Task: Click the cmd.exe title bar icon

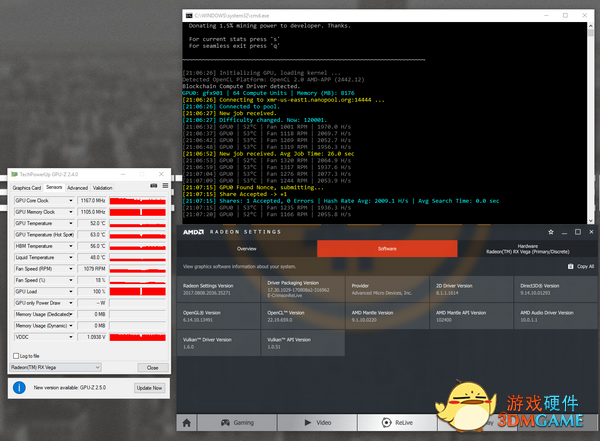Action: coord(189,16)
